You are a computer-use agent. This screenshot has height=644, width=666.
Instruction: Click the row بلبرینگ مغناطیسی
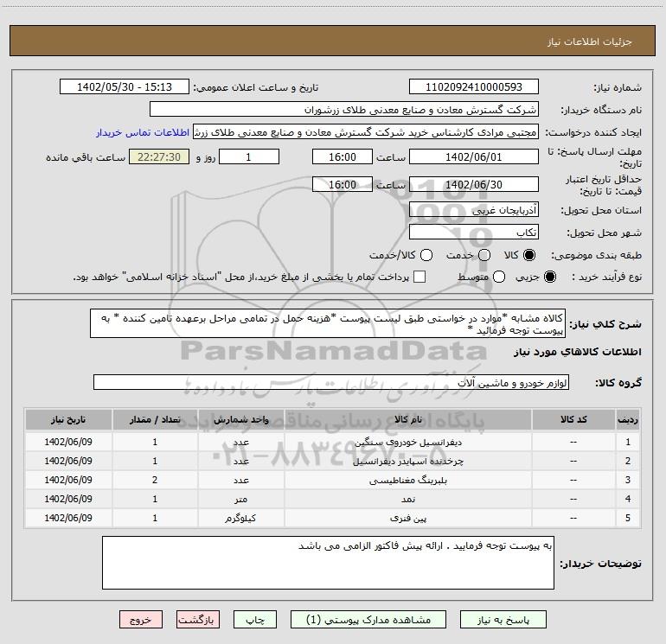333,480
